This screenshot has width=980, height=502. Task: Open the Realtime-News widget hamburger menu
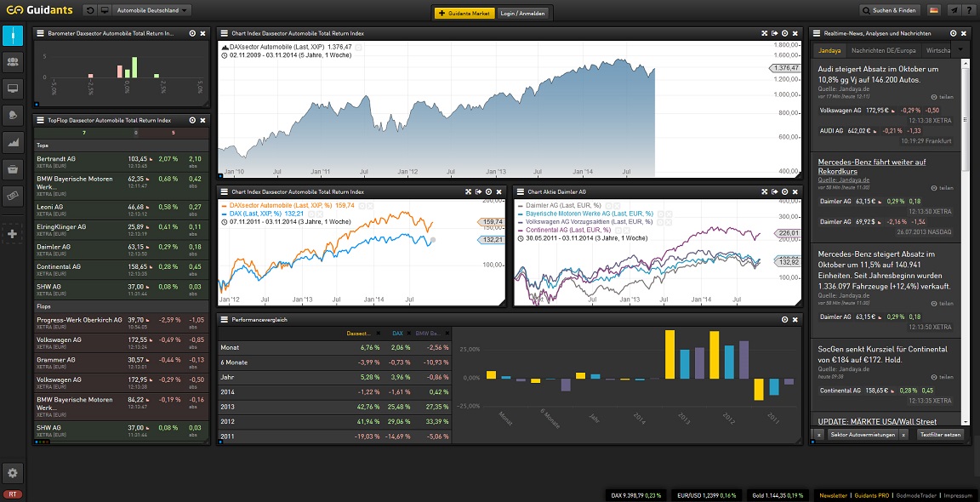(817, 33)
